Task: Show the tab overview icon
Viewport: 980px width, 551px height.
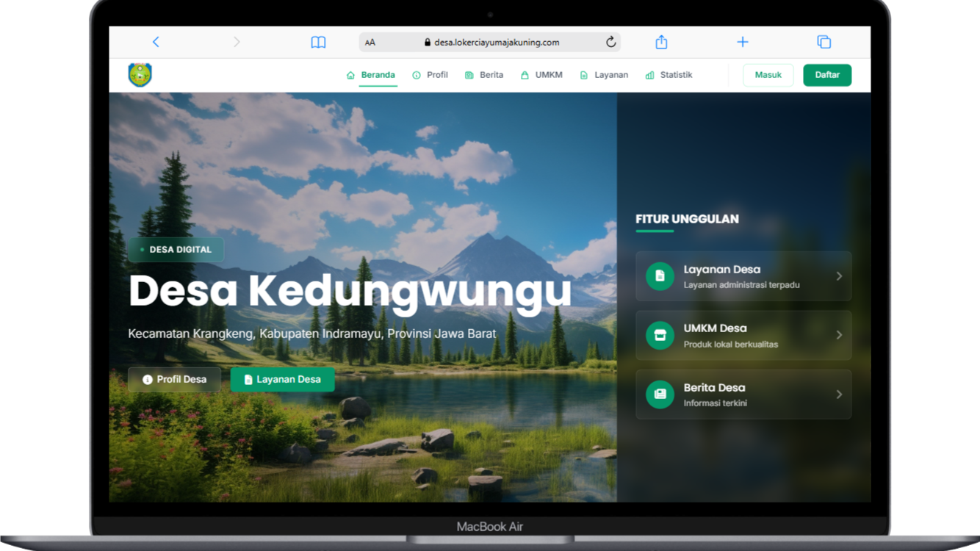Action: [x=824, y=42]
